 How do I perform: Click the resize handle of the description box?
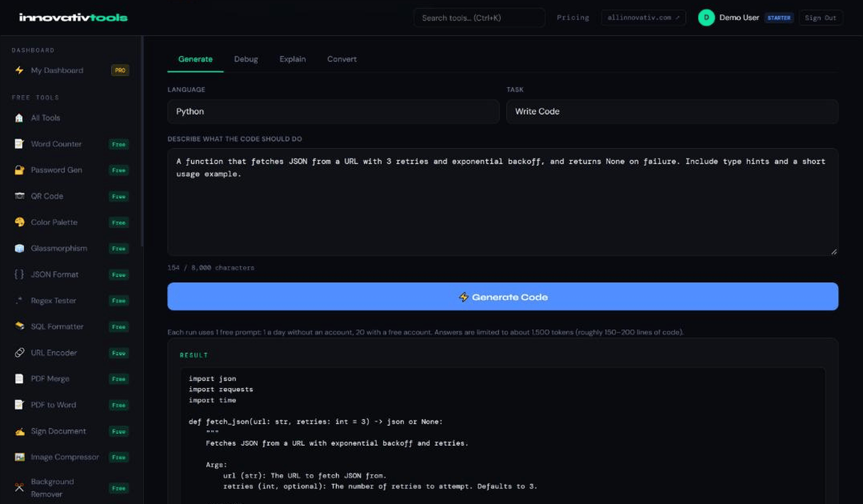(834, 251)
